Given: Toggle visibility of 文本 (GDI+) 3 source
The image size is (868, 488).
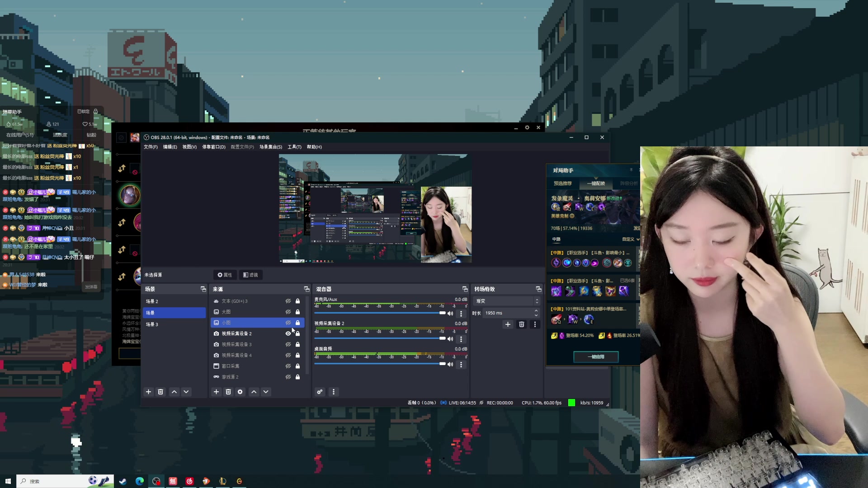Looking at the screenshot, I should tap(288, 301).
